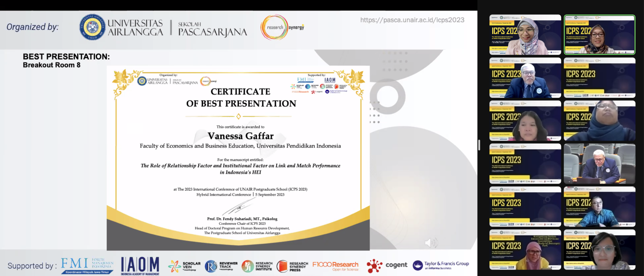Screen dimensions: 644x276
Task: Click the 'OF BEST PRESENTATION' line on the certificate
Action: [241, 104]
